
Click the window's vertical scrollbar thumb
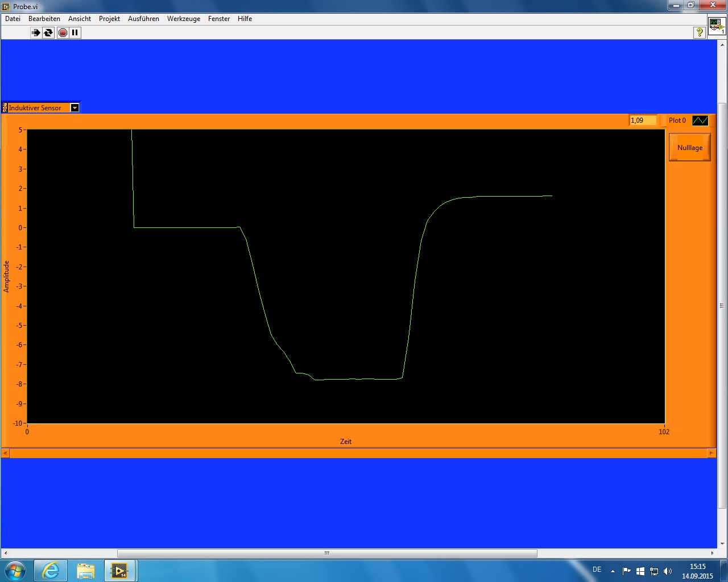[x=722, y=306]
